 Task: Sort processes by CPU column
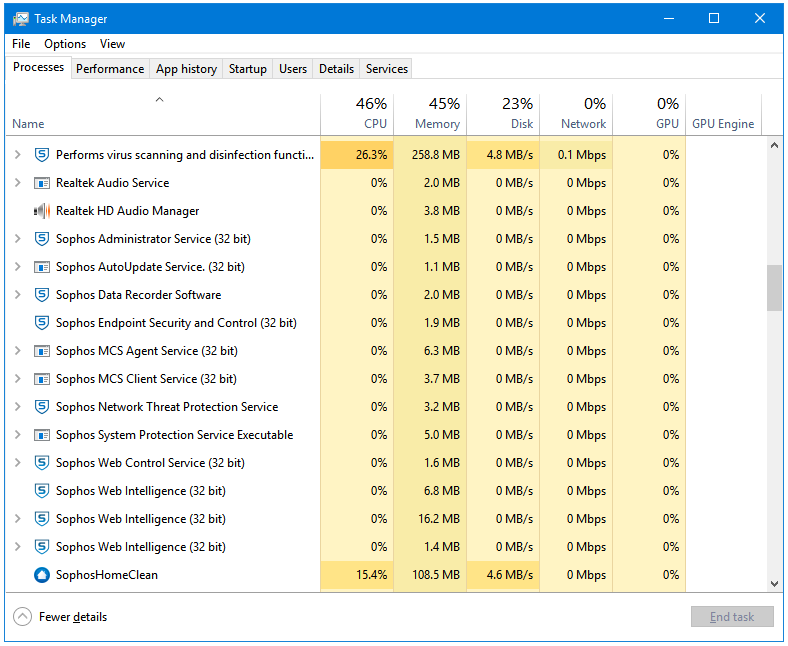(x=357, y=115)
